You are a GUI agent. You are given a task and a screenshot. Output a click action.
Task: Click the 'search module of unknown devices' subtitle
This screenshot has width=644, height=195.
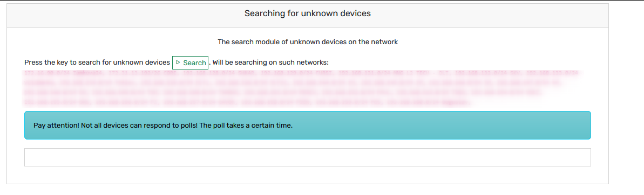point(308,42)
